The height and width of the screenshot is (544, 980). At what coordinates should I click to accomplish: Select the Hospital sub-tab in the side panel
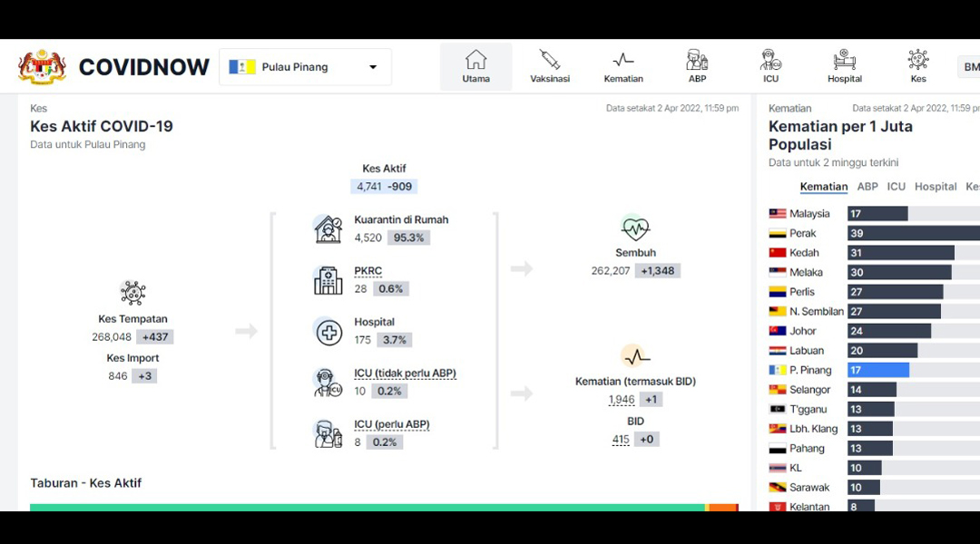pyautogui.click(x=935, y=186)
